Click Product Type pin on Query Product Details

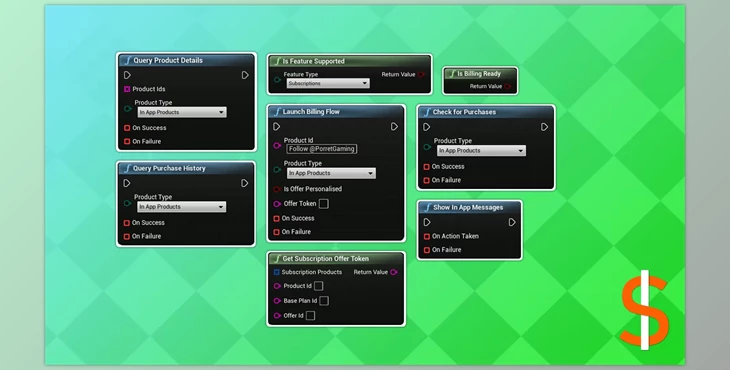(x=128, y=109)
